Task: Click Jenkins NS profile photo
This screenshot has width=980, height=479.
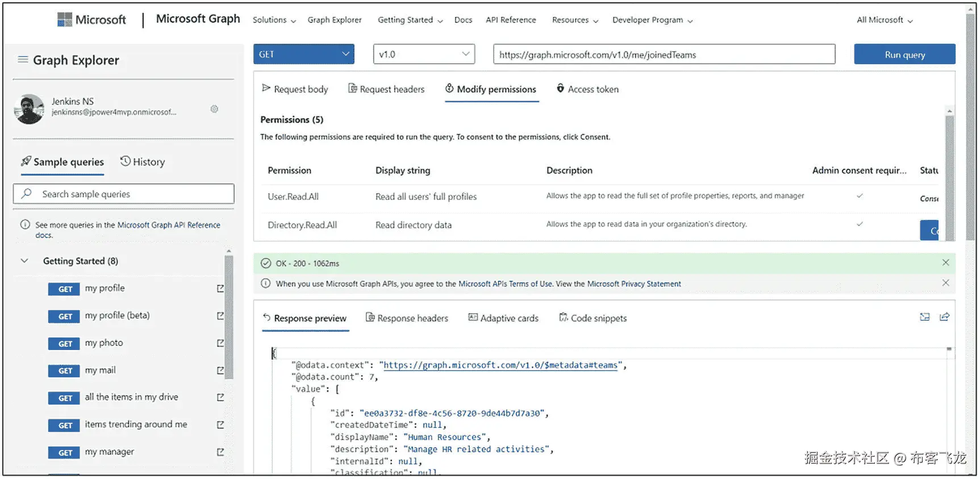Action: [29, 109]
